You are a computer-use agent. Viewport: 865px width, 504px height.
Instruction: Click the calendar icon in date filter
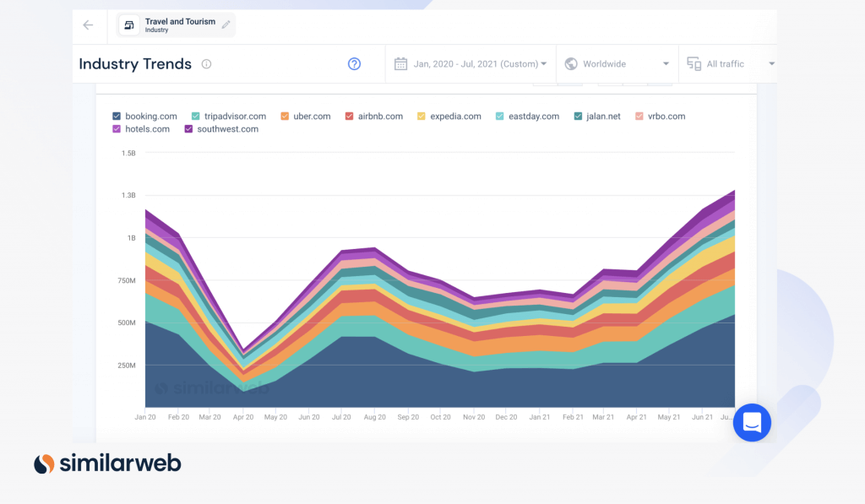tap(400, 64)
